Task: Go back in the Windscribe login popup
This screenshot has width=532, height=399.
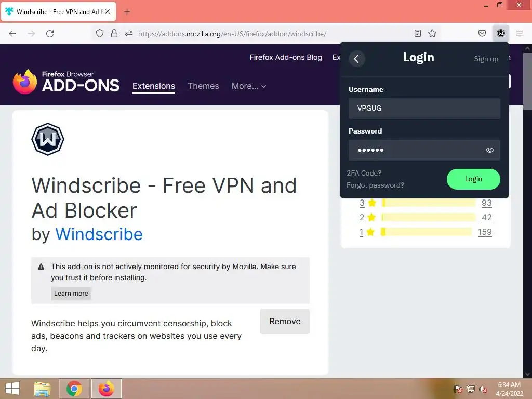Action: click(x=356, y=59)
